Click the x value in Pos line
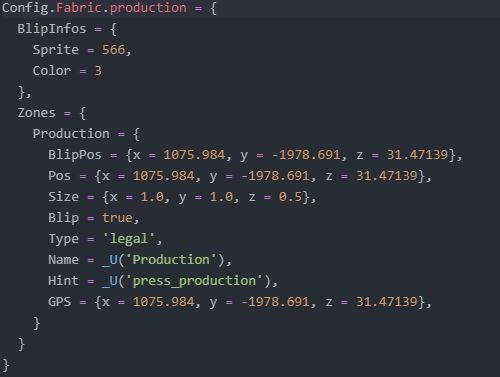This screenshot has width=500, height=377. [x=163, y=176]
